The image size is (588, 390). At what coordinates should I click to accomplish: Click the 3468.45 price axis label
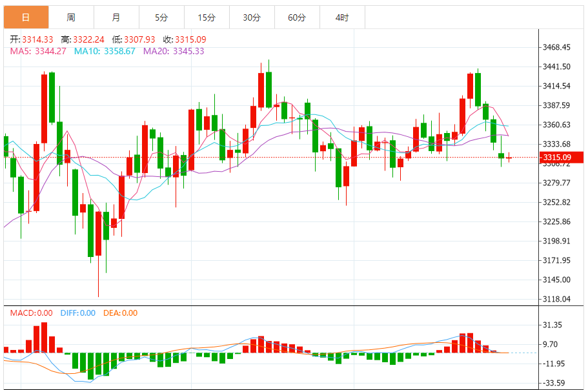(556, 47)
